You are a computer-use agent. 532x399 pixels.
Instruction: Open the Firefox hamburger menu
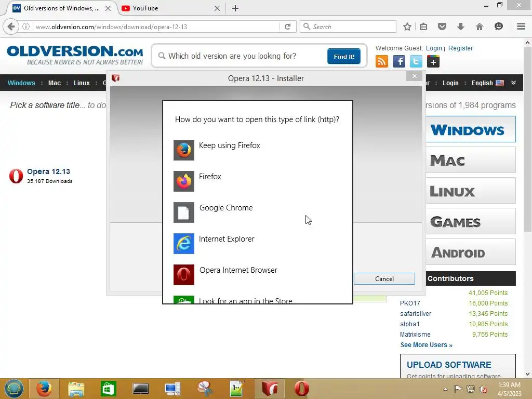coord(521,26)
